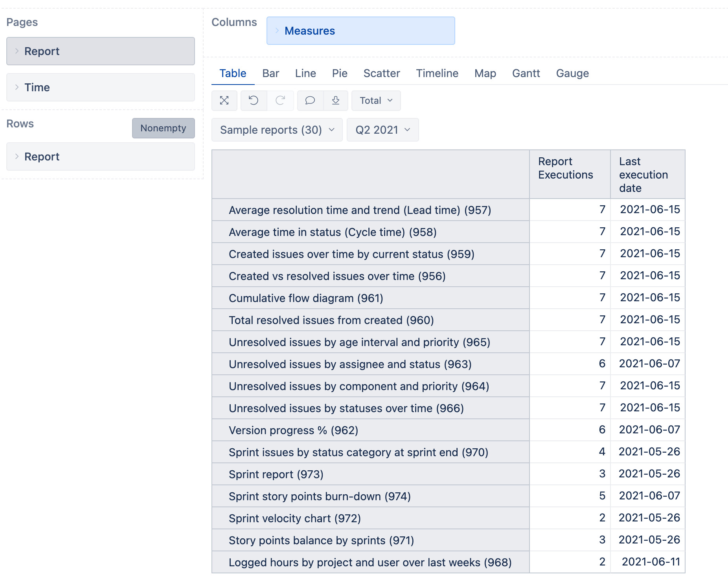728x582 pixels.
Task: Open the Gantt chart view
Action: 526,73
